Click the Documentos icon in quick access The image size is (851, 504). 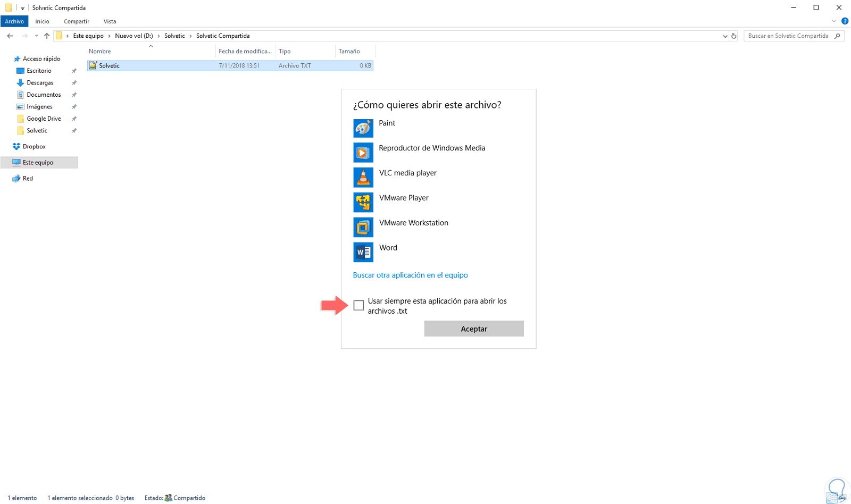click(x=20, y=95)
